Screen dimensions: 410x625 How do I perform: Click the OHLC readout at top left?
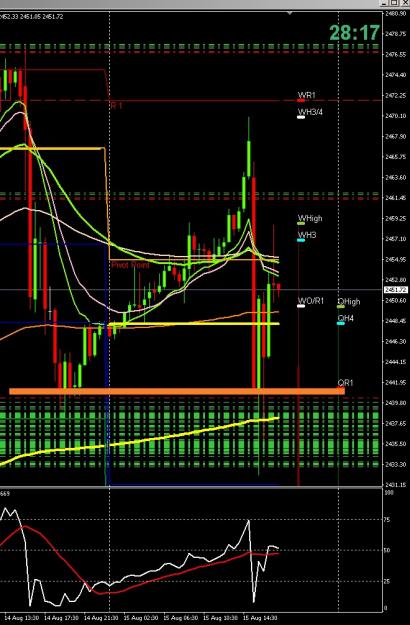pyautogui.click(x=31, y=17)
